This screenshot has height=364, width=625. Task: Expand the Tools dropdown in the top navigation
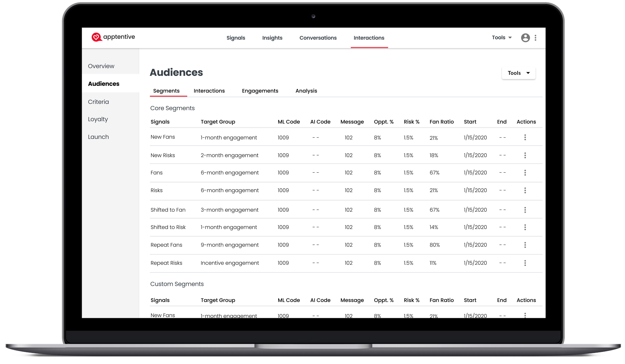[502, 37]
